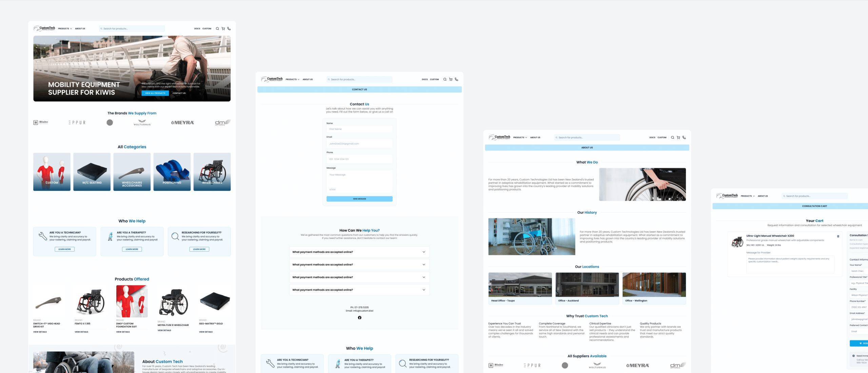Open ABOUT US in the Home page header
The height and width of the screenshot is (373, 868).
pyautogui.click(x=80, y=28)
